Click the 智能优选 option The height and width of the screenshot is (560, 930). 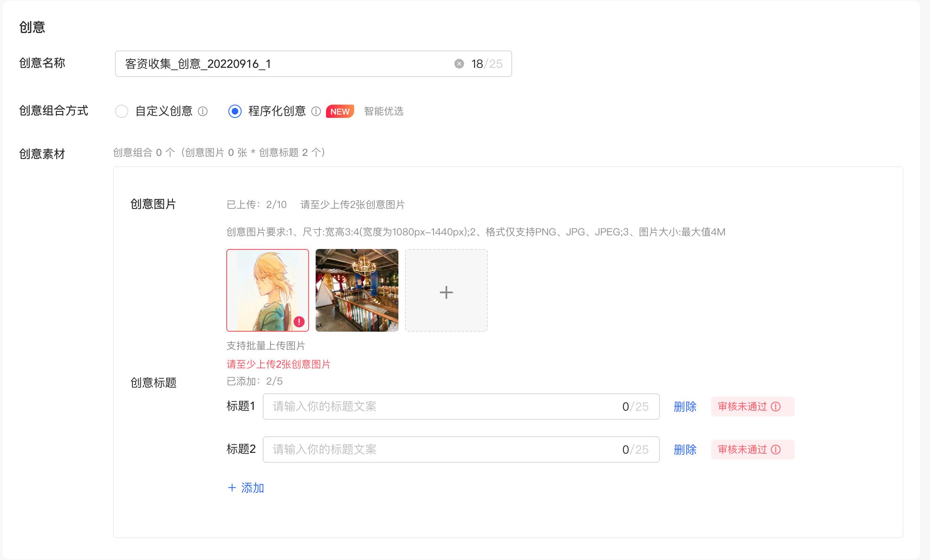[x=384, y=111]
